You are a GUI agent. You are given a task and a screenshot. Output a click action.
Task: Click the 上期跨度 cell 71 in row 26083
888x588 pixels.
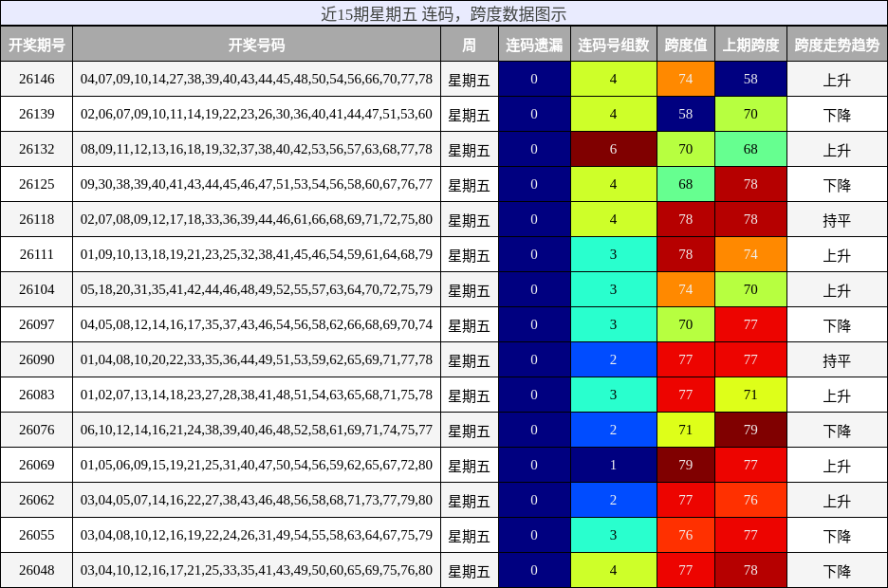(x=750, y=395)
